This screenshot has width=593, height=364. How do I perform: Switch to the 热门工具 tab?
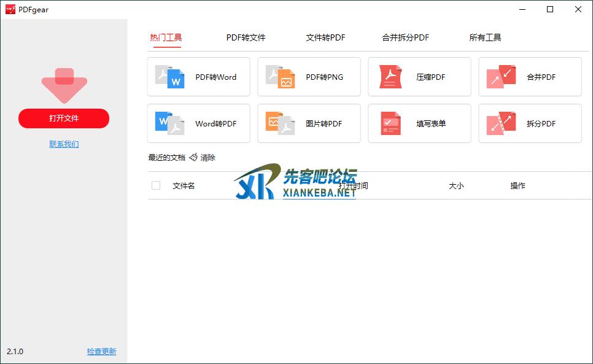pyautogui.click(x=166, y=37)
